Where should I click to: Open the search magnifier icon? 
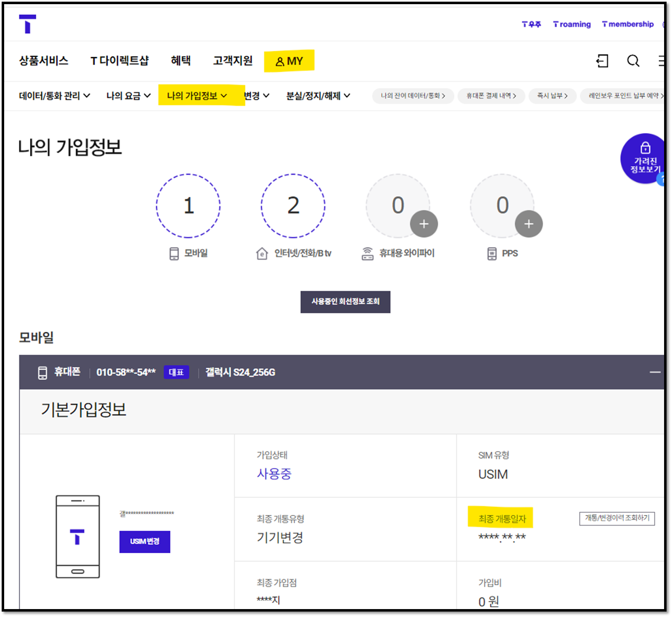click(x=633, y=61)
